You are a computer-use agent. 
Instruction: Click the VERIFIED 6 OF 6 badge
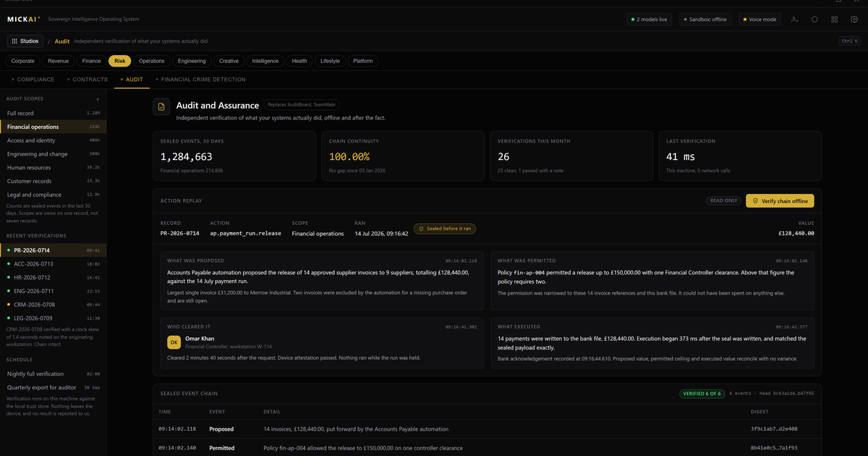click(x=701, y=394)
